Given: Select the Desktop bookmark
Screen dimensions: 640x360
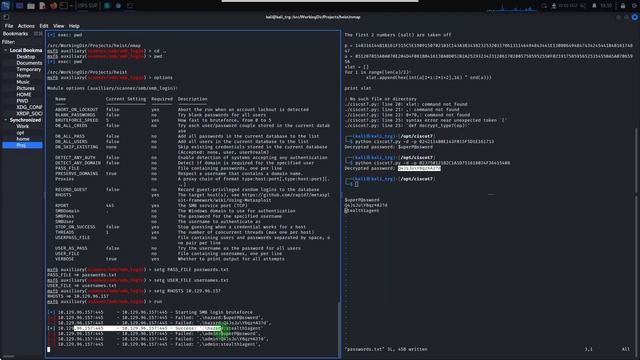Looking at the screenshot, I should (25, 57).
